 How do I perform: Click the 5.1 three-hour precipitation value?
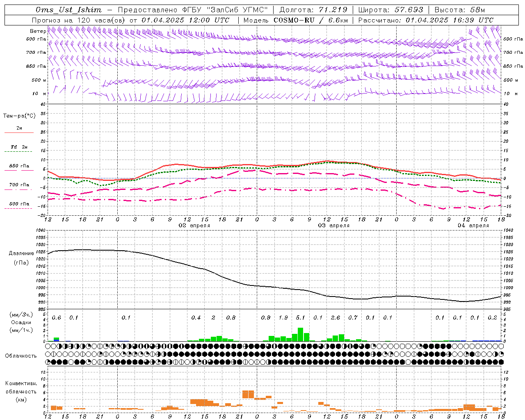click(x=301, y=317)
